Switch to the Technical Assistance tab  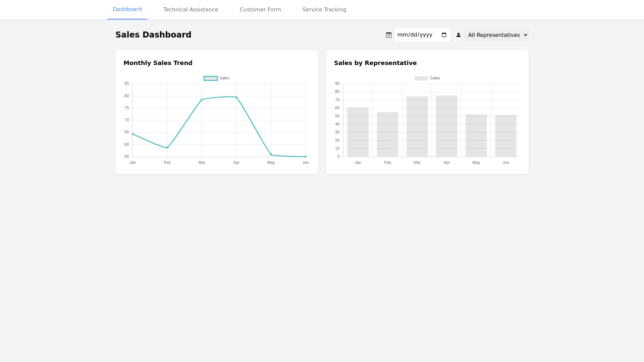click(191, 9)
